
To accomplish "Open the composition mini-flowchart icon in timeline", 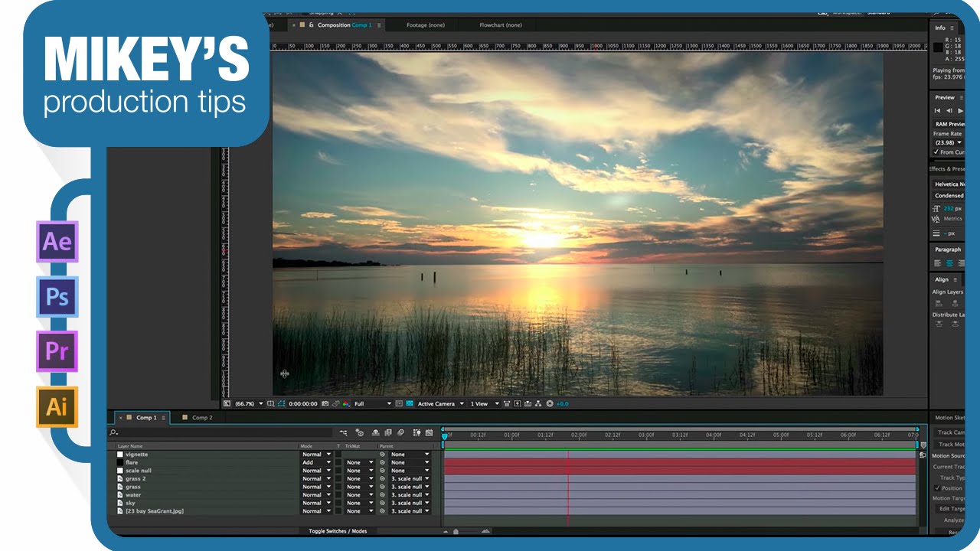I will click(344, 432).
